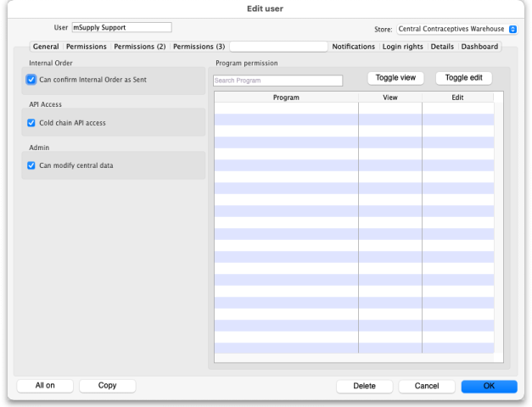Open the Details tab
Viewport: 532px width, 407px height.
(442, 47)
